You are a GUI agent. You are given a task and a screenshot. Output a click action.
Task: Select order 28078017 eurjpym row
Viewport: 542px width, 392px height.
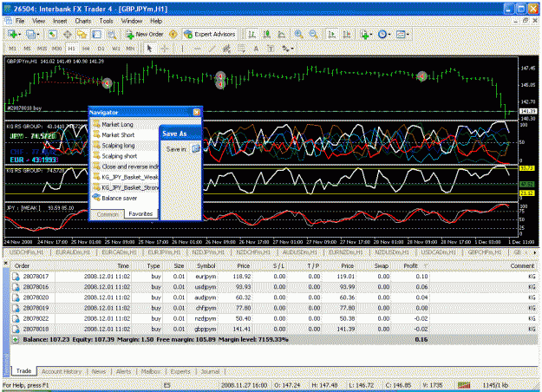[x=274, y=277]
